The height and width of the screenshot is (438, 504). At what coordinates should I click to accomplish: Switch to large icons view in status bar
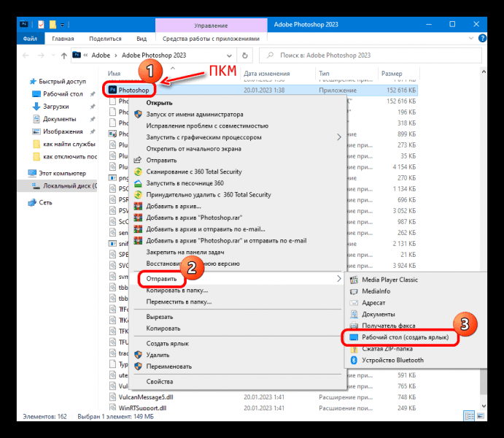pyautogui.click(x=481, y=416)
